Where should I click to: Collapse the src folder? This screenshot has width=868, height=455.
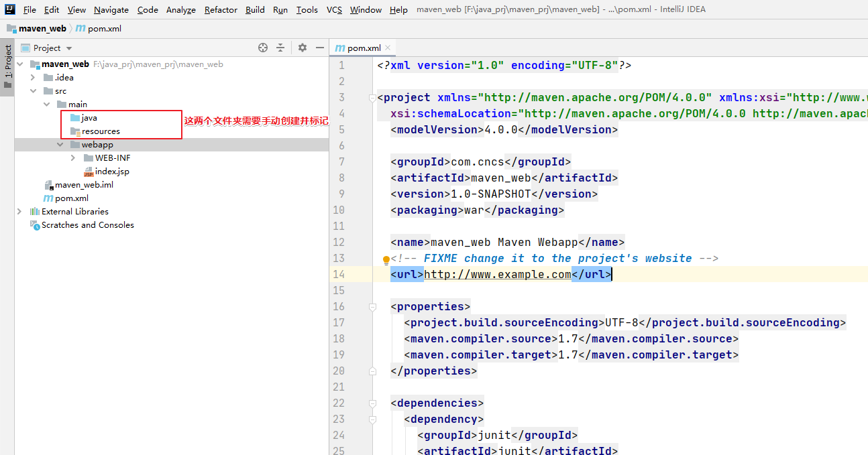pos(33,91)
